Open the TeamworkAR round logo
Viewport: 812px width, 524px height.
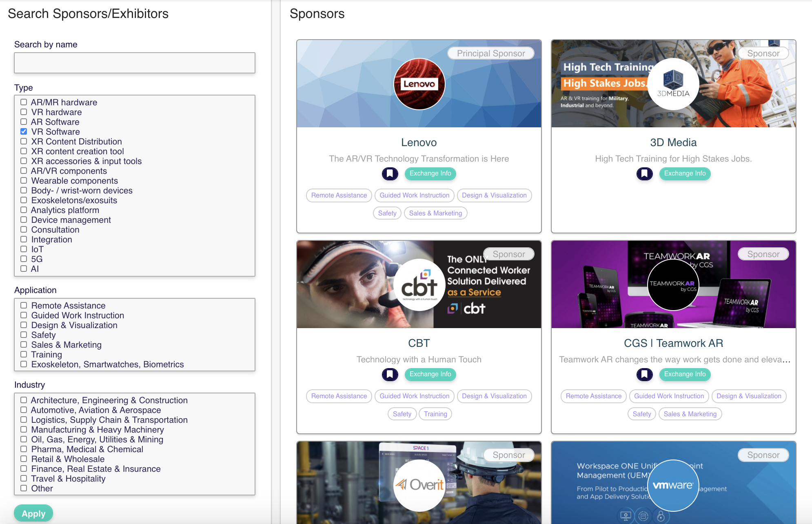(x=673, y=285)
